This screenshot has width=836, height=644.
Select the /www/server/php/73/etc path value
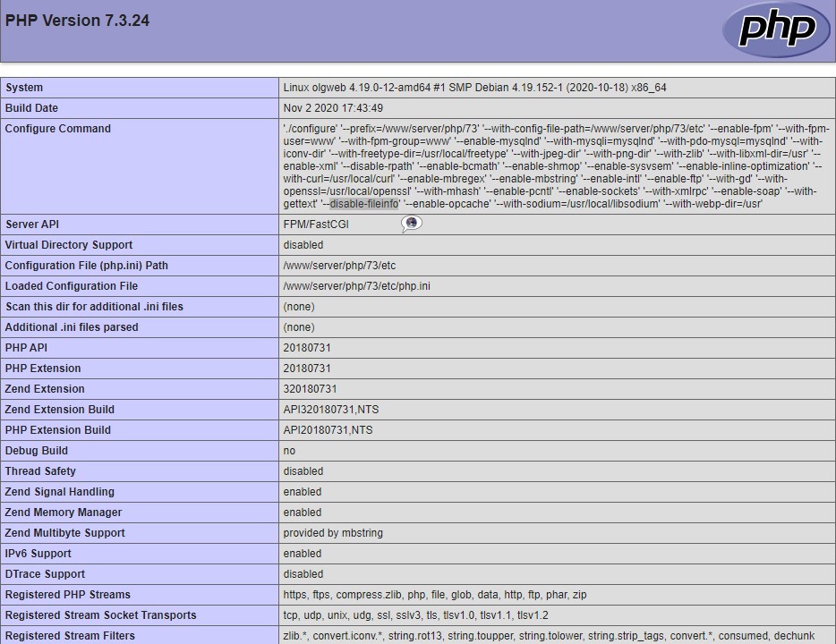click(x=339, y=266)
